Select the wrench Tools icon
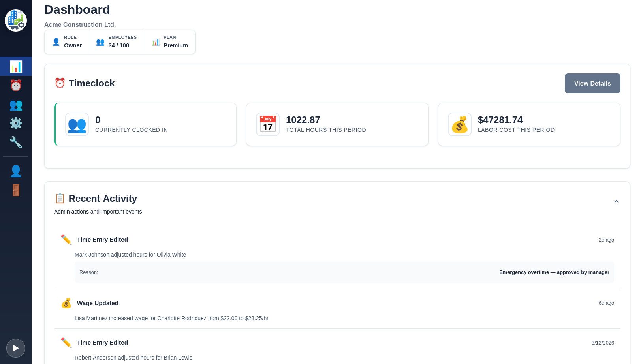643x364 pixels. pyautogui.click(x=16, y=143)
